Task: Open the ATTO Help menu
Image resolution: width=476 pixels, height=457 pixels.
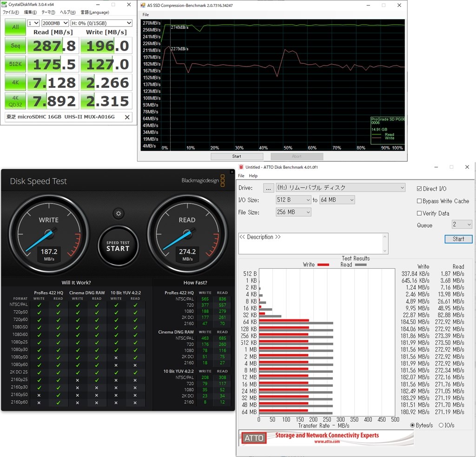Action: pos(253,176)
